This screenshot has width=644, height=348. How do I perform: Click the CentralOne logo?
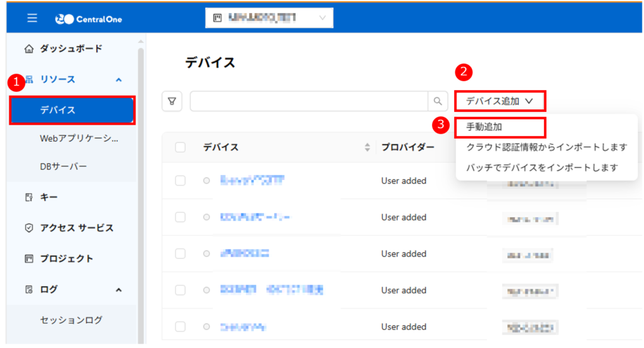pos(89,19)
